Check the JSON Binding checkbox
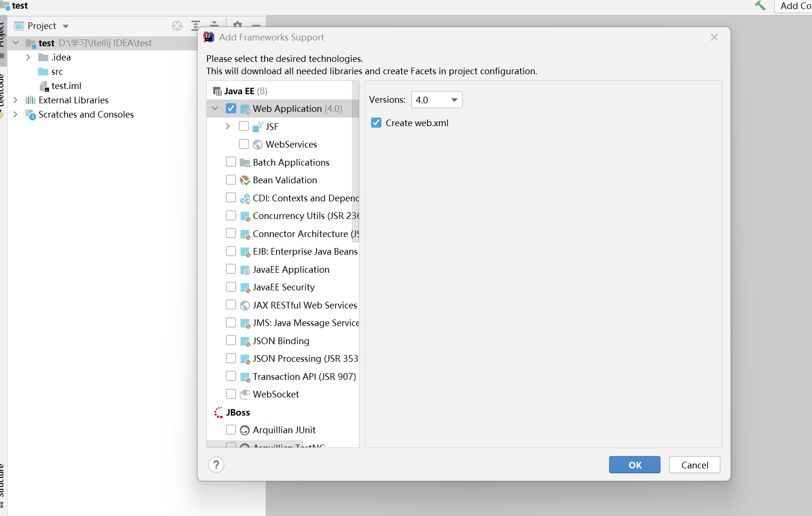Viewport: 812px width, 516px height. (x=231, y=340)
